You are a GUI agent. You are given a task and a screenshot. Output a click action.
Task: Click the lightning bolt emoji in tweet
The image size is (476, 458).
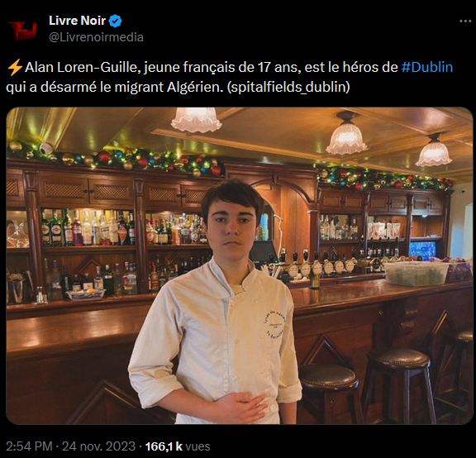point(15,68)
